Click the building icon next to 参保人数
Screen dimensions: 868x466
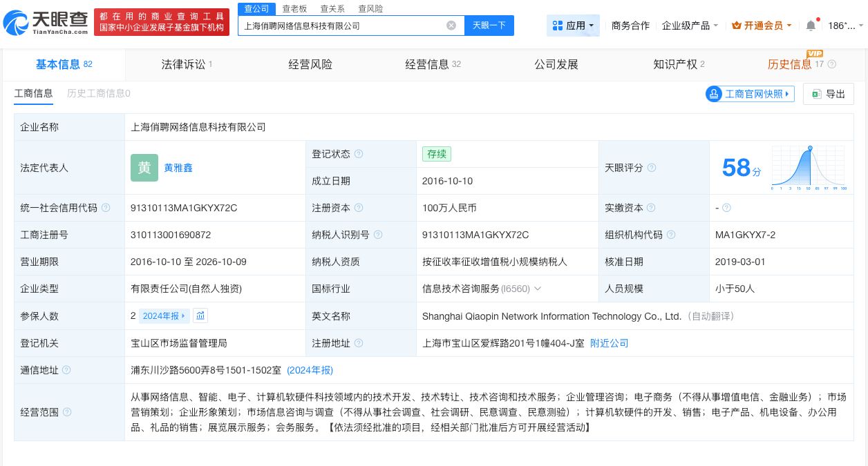(200, 315)
